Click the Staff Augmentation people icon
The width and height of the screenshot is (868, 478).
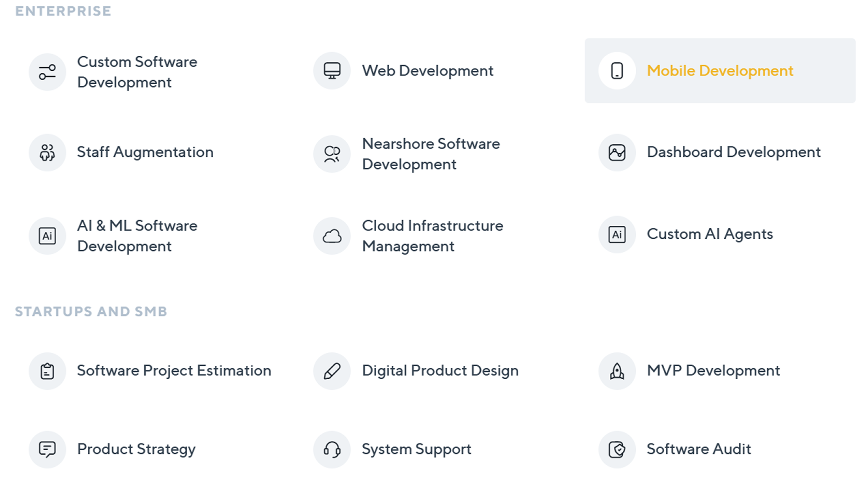click(47, 153)
